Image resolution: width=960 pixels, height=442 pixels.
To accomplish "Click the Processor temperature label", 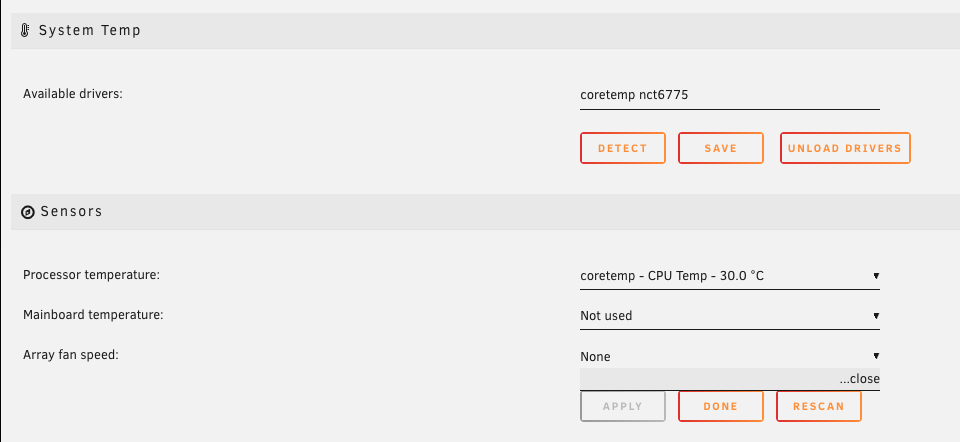I will click(91, 275).
